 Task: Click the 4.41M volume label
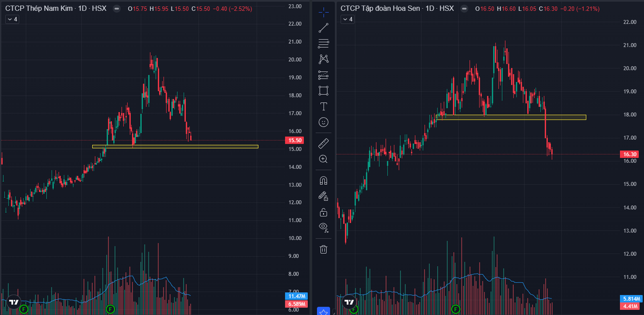click(630, 306)
